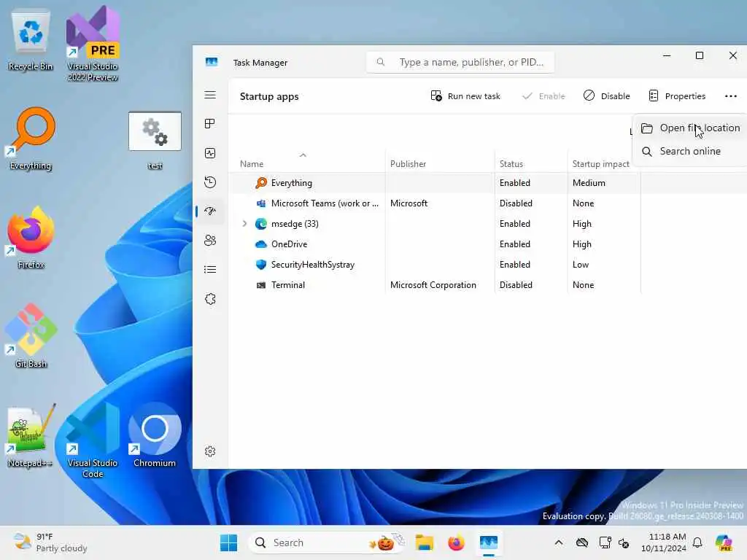The height and width of the screenshot is (560, 747).
Task: Click the Run new task button
Action: tap(465, 96)
